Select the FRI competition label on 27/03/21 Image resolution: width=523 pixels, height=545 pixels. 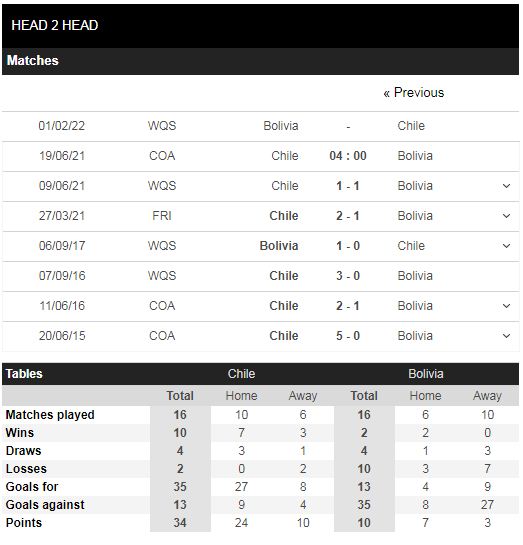pos(162,216)
